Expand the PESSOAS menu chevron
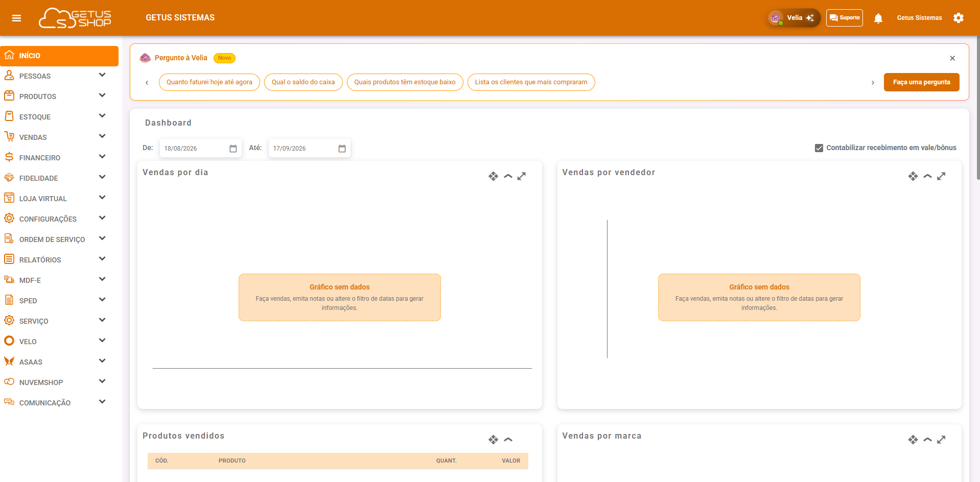Image resolution: width=980 pixels, height=482 pixels. click(102, 75)
